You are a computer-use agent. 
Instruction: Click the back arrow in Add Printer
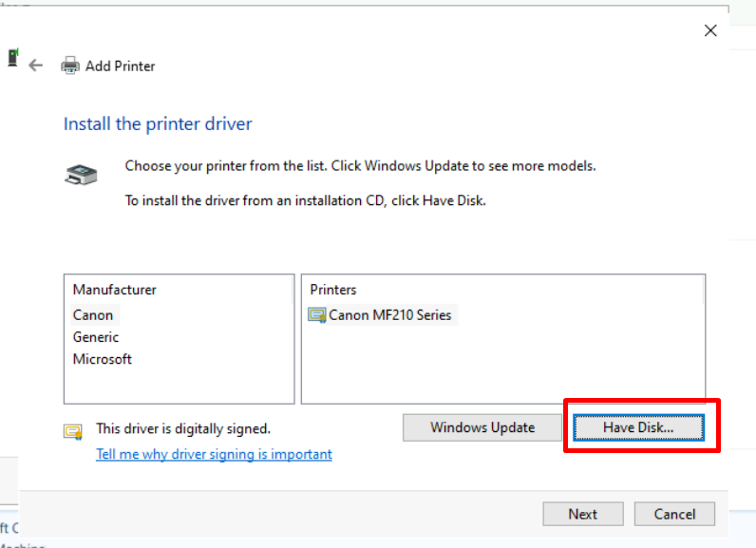click(x=36, y=66)
